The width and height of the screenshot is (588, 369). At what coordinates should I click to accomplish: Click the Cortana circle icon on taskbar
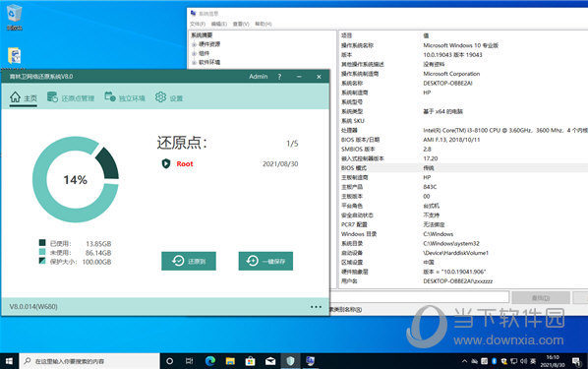(169, 361)
